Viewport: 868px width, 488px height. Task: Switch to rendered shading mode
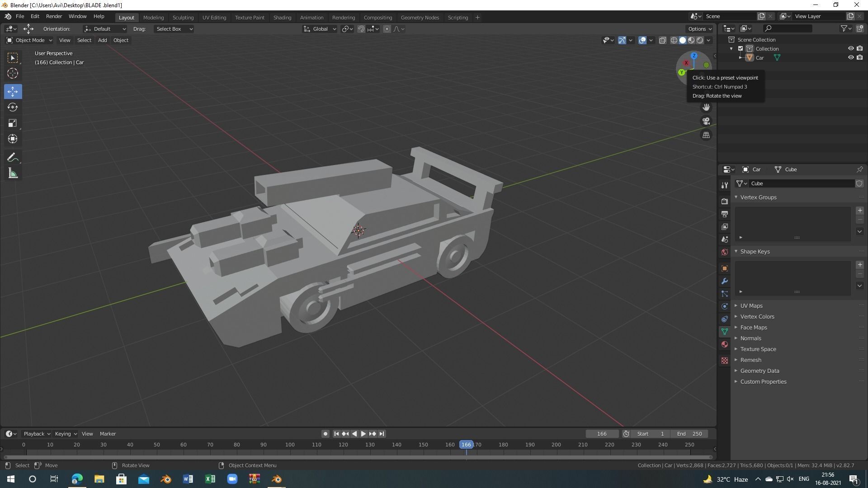700,40
